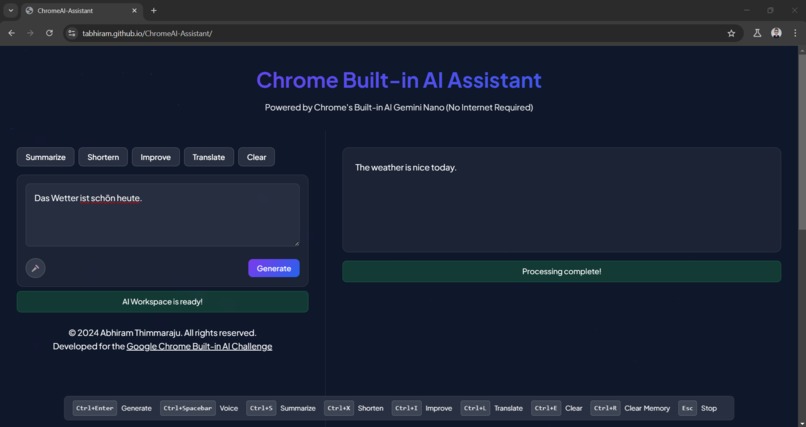This screenshot has width=806, height=427.
Task: Click the textarea resize grip corner
Action: click(x=296, y=243)
